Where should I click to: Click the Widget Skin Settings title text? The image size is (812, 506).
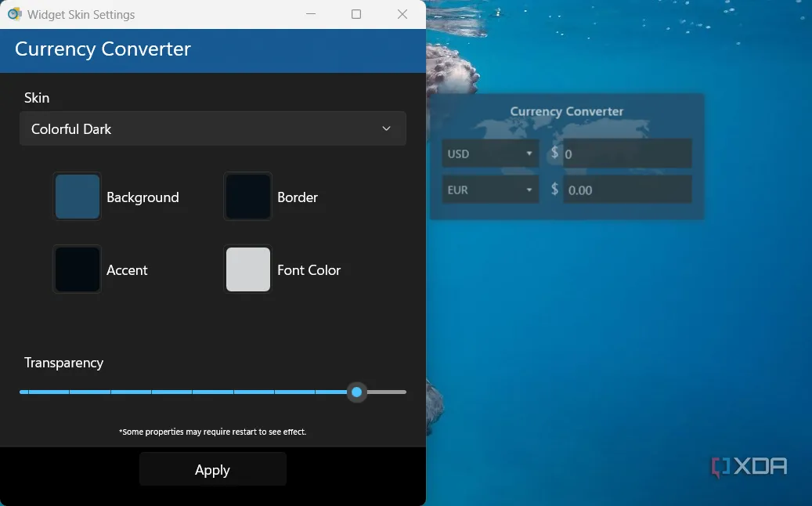(x=81, y=15)
